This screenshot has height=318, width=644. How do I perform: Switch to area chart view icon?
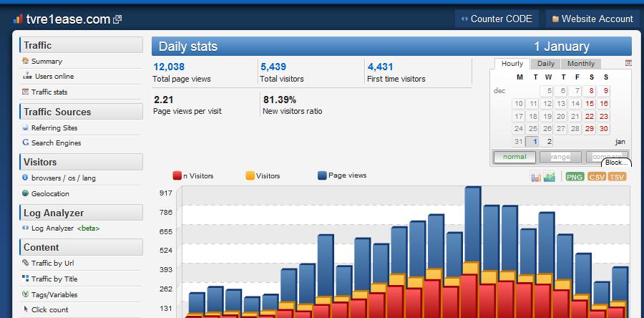pos(549,176)
